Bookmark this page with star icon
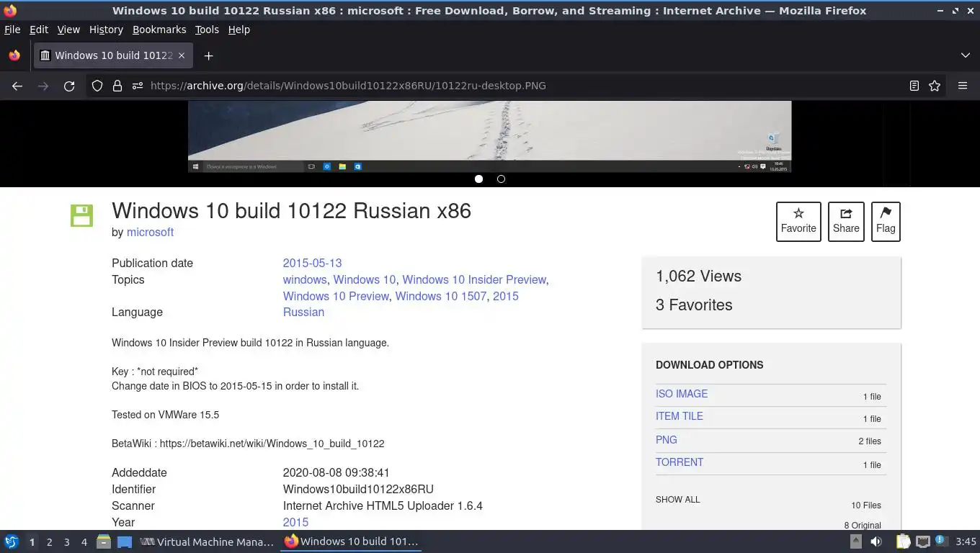The image size is (980, 553). (x=935, y=86)
